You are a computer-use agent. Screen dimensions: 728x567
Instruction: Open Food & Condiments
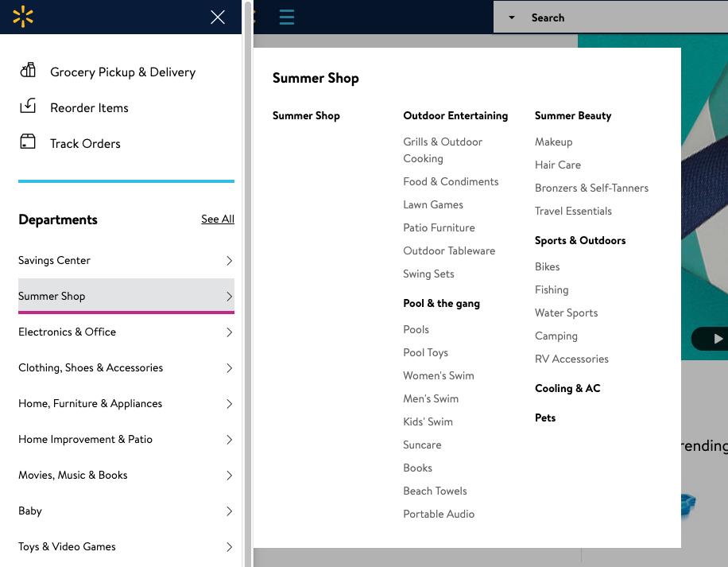click(451, 181)
